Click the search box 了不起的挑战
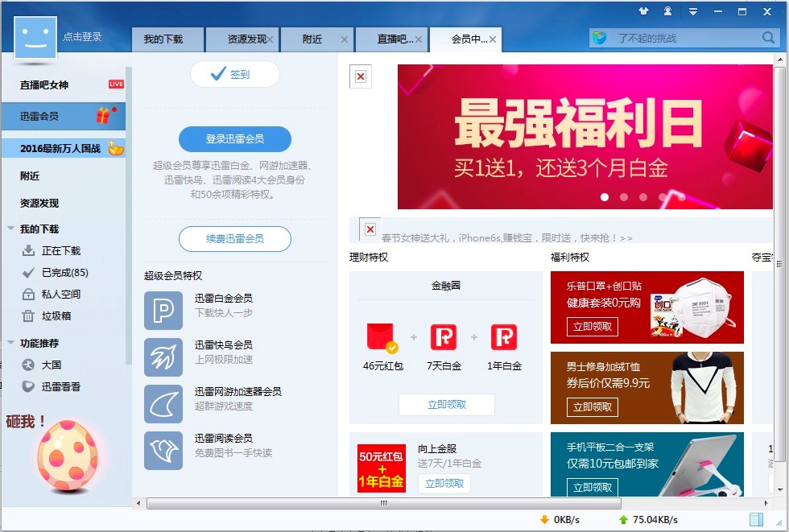The height and width of the screenshot is (532, 789). [x=684, y=38]
